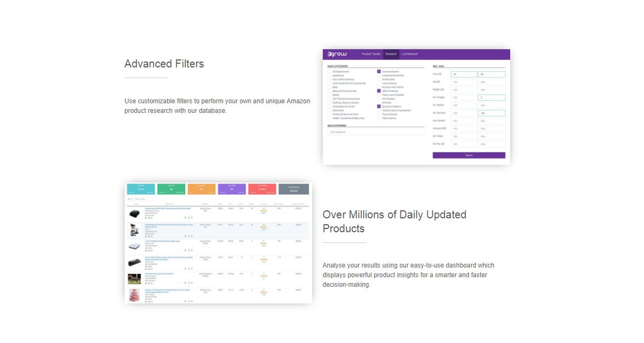Click the "Use customizable filters" paragraph
644x343 pixels.
tap(217, 106)
